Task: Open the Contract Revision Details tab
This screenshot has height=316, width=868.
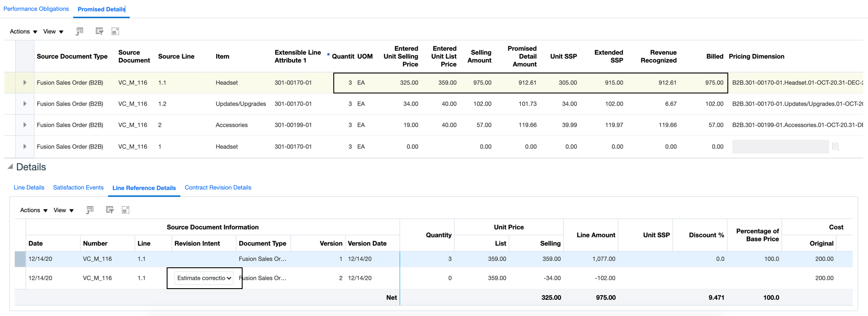Action: 218,188
